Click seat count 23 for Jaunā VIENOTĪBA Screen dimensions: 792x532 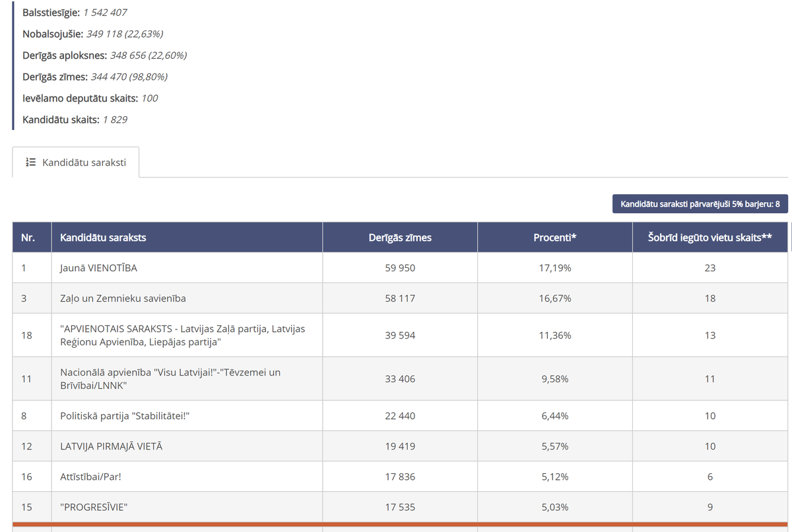click(710, 268)
